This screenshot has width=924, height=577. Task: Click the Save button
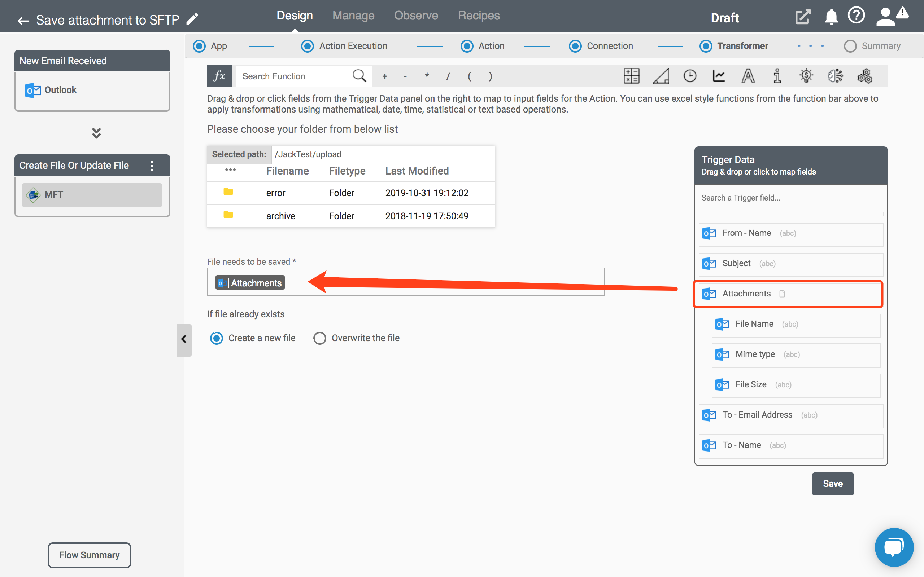pos(833,483)
